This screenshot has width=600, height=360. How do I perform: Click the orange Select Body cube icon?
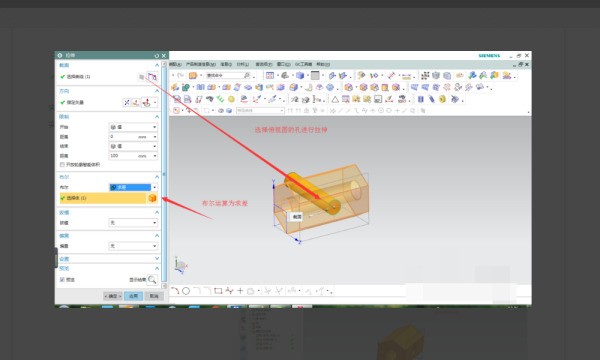pyautogui.click(x=152, y=198)
